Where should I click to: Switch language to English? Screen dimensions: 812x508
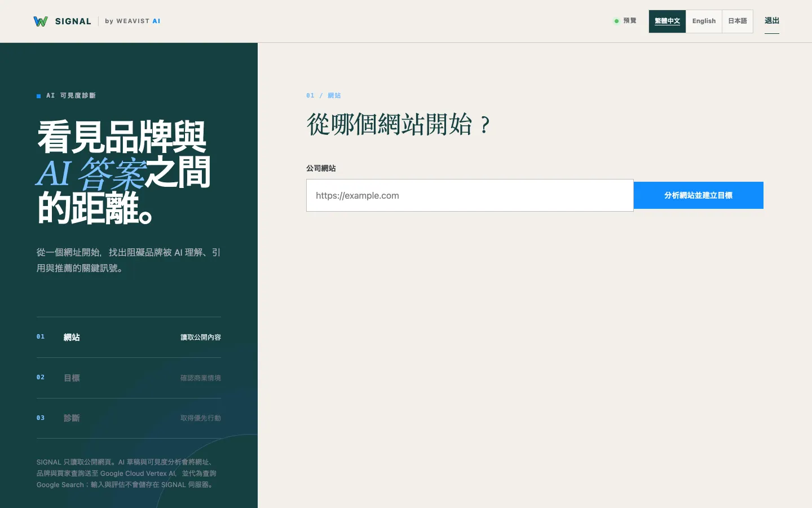tap(704, 21)
